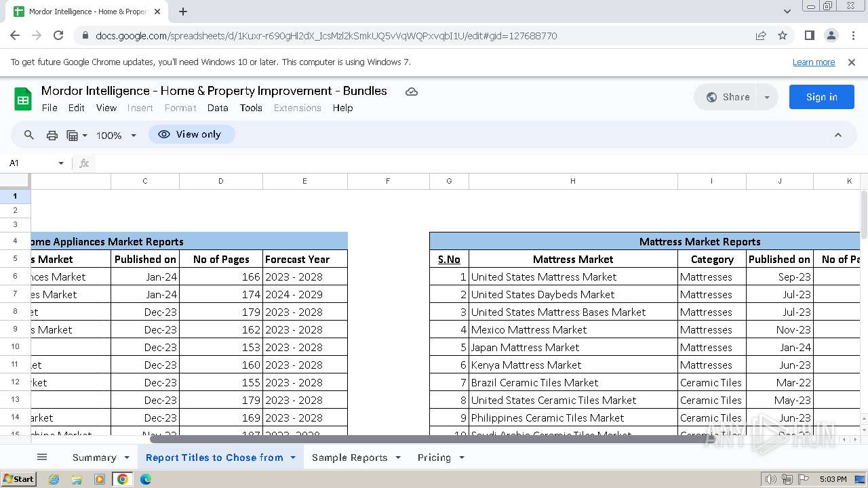Close the Mordor Intelligence browser tab
Screen dimensions: 868x488
tap(157, 12)
